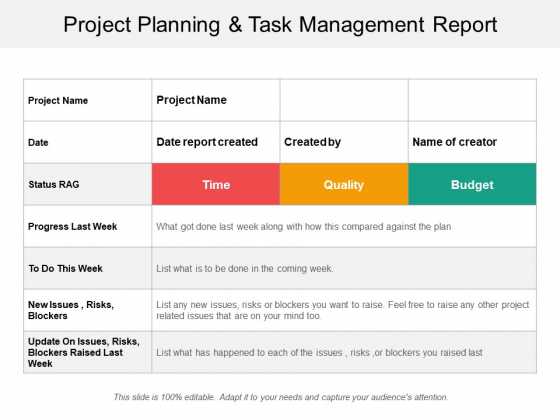Click the 'List what has happened to each' text
This screenshot has height=420, width=560.
click(319, 352)
